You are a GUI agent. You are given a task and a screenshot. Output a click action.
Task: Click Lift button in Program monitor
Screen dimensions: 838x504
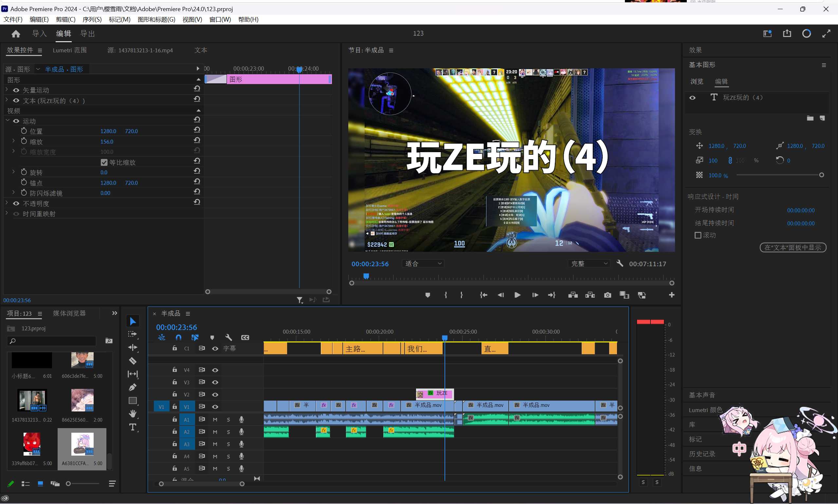coord(573,295)
